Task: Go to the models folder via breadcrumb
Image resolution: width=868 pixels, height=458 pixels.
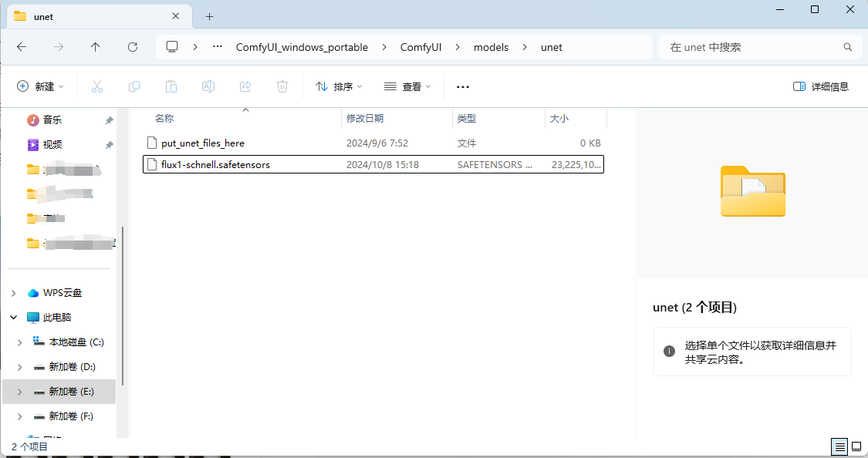Action: click(x=491, y=47)
